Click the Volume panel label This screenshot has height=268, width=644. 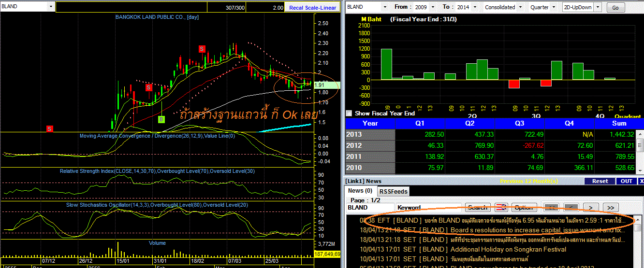click(x=157, y=243)
